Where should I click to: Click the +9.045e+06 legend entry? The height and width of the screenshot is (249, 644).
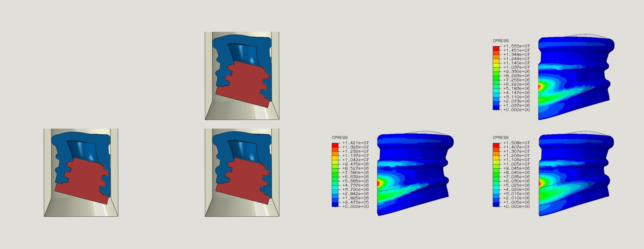516,168
